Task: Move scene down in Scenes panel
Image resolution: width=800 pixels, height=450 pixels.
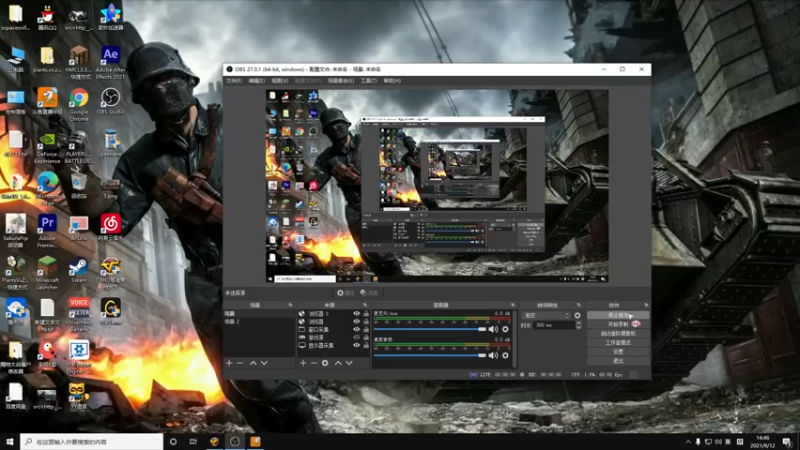Action: tap(264, 363)
